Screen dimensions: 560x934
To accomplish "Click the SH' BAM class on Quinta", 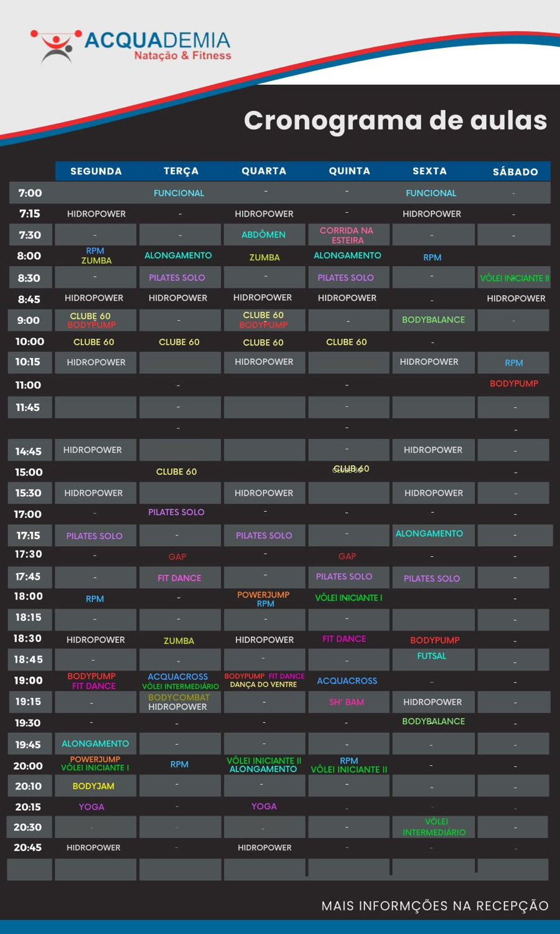I will point(347,702).
